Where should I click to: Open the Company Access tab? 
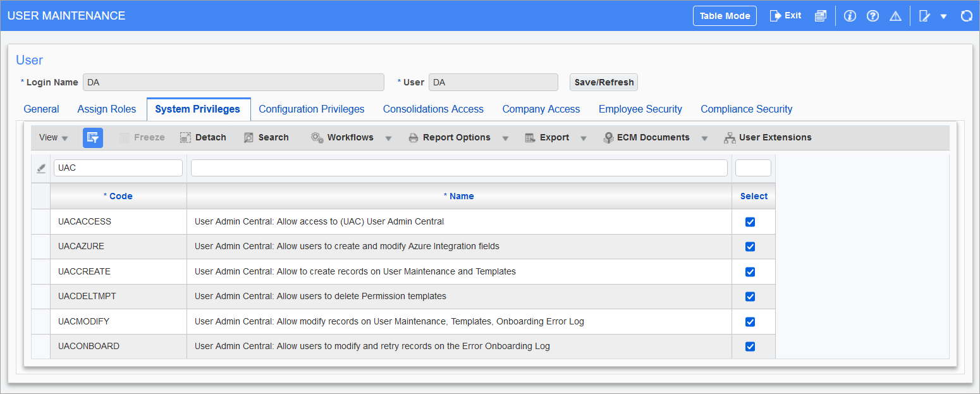point(541,109)
